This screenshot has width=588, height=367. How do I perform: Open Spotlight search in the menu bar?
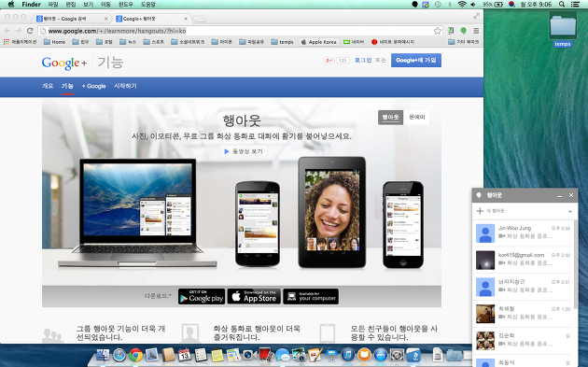(562, 4)
